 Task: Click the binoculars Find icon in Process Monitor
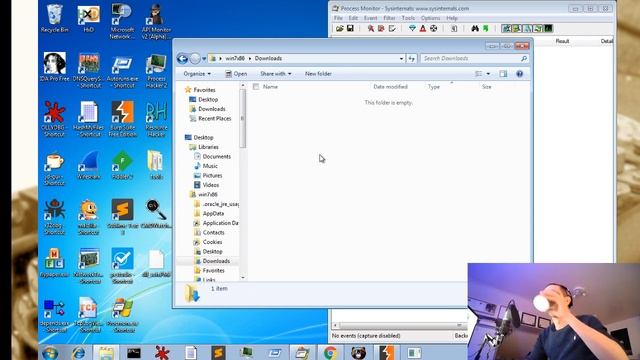pos(475,29)
